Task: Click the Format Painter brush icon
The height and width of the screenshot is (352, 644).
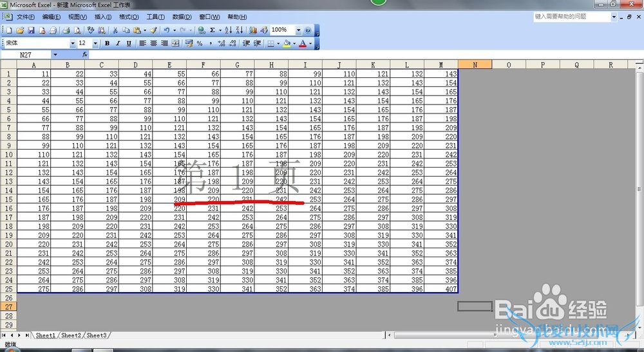Action: coord(153,30)
